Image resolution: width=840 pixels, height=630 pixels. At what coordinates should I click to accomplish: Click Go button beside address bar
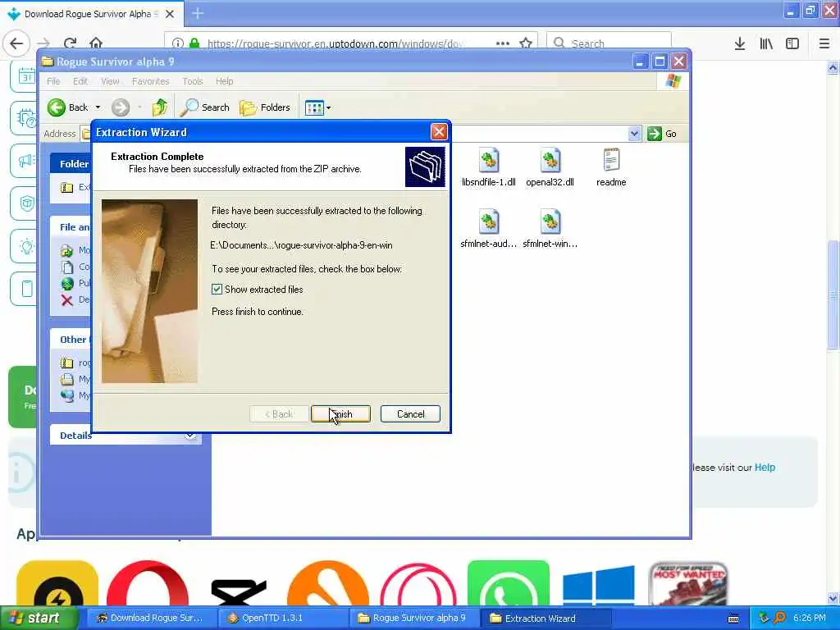click(662, 134)
